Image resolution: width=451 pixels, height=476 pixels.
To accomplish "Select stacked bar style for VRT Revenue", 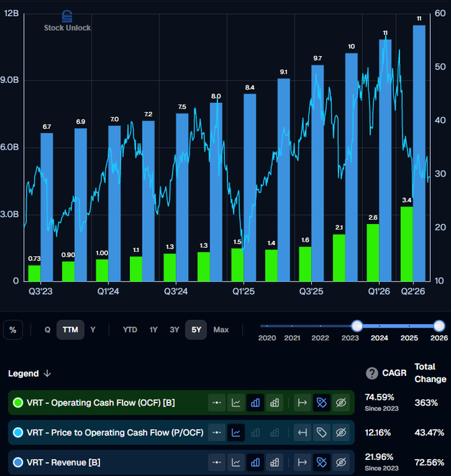I will point(275,462).
